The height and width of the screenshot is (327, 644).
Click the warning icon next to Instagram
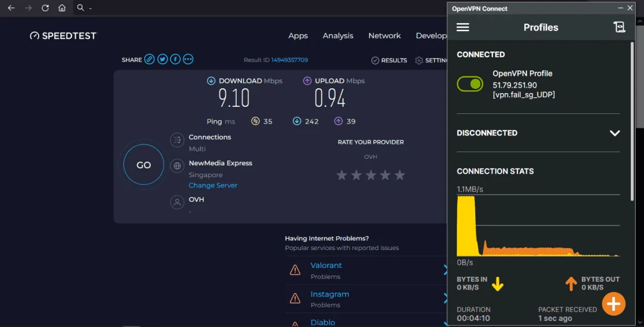pyautogui.click(x=295, y=298)
